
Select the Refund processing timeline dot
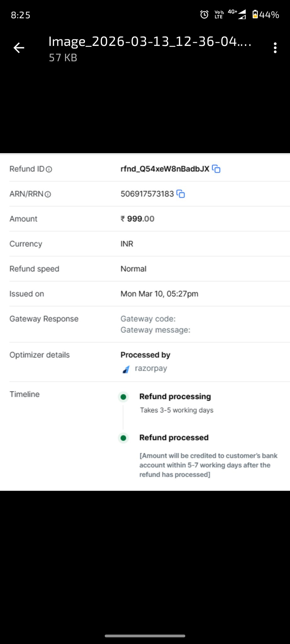click(123, 397)
